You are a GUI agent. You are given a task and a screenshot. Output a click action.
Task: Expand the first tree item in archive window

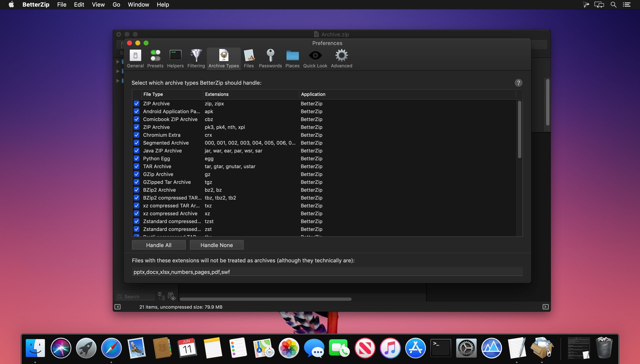tap(118, 62)
